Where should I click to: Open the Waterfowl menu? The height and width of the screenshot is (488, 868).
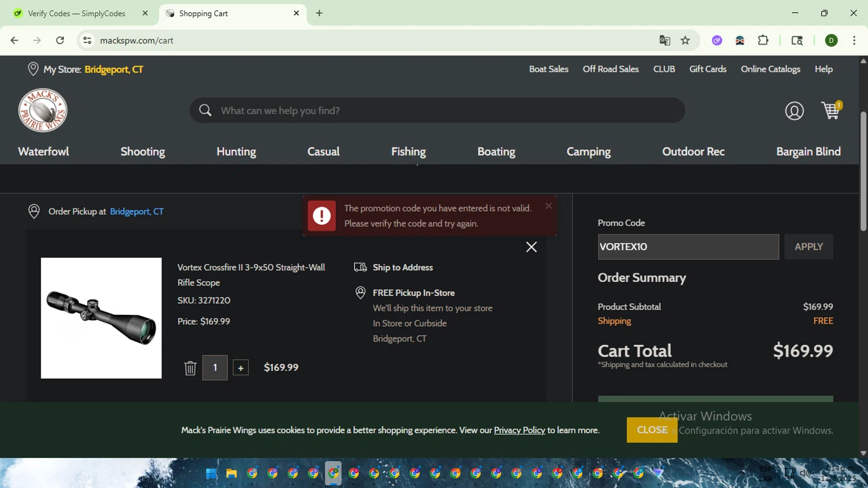43,152
